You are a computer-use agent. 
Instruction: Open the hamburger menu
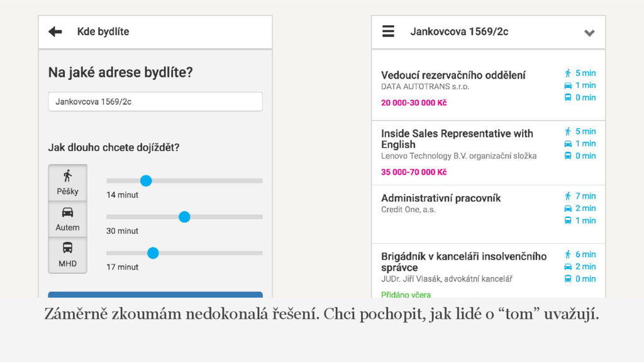click(x=389, y=31)
